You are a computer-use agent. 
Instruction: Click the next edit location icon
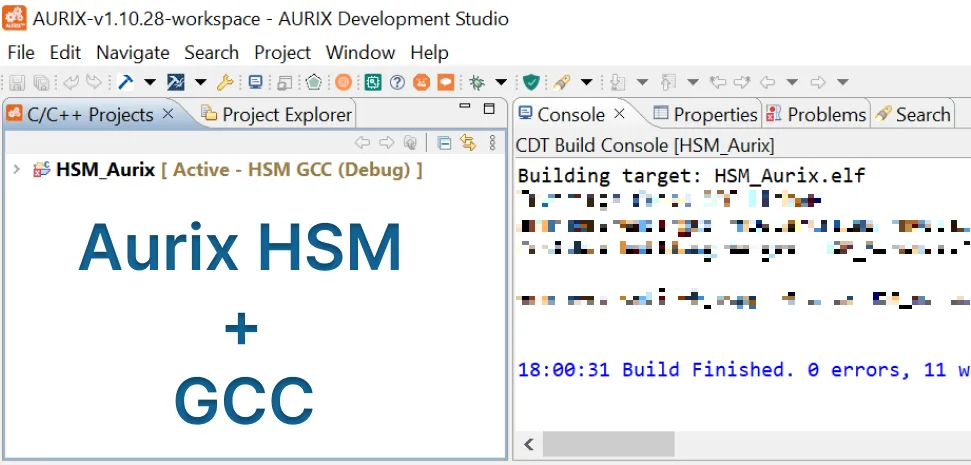point(742,82)
